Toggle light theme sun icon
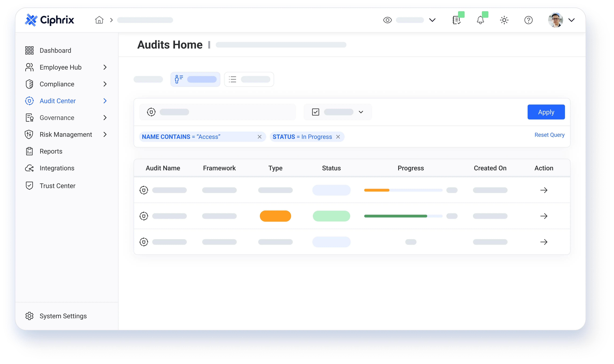614x364 pixels. tap(504, 20)
